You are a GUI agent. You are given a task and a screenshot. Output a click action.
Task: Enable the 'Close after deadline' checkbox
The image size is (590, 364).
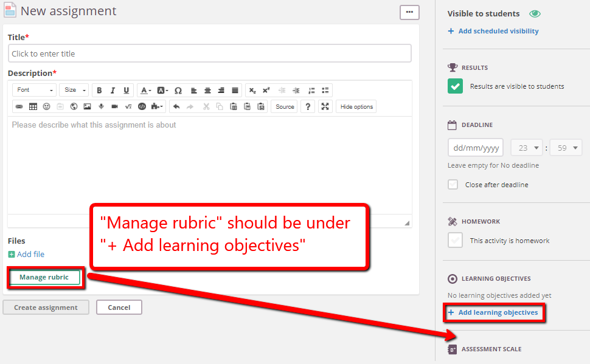click(x=453, y=184)
